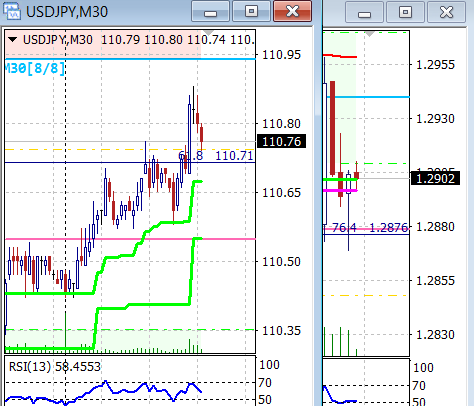This screenshot has width=474, height=406.
Task: Click the 1.2855 price scale value
Action: click(x=435, y=281)
